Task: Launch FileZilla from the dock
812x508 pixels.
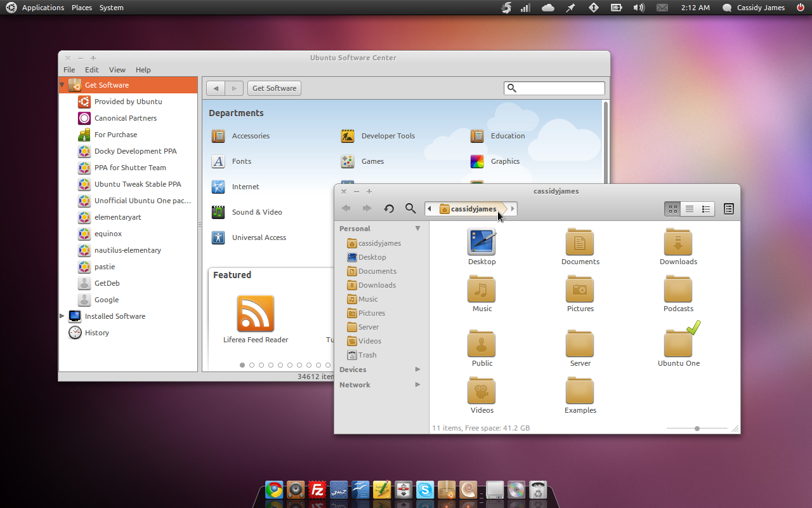Action: click(317, 490)
